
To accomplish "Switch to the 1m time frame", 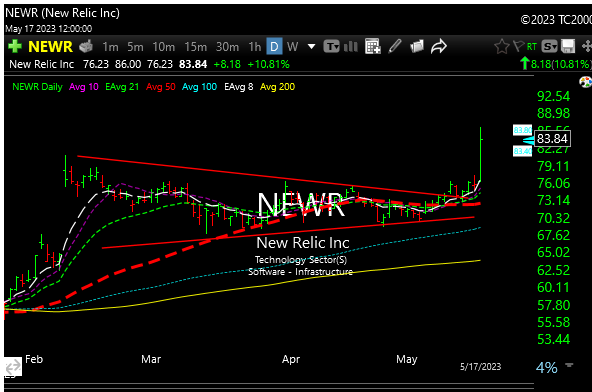I will click(x=110, y=47).
